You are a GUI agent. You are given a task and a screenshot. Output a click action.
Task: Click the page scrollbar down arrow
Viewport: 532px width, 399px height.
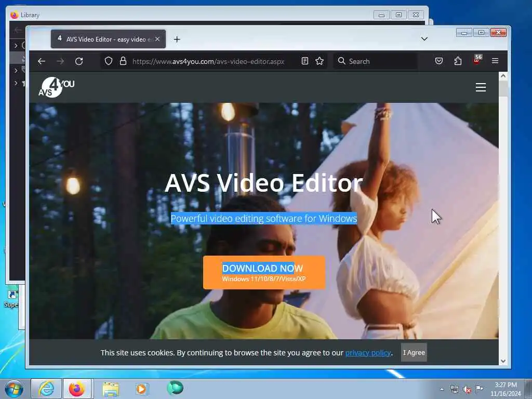coord(503,361)
